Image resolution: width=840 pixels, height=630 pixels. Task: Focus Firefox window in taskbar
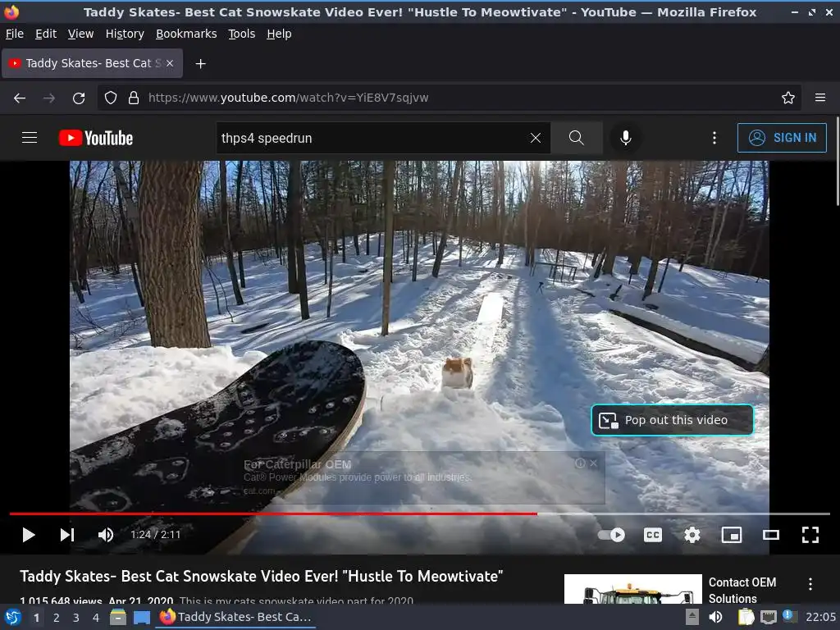click(235, 617)
